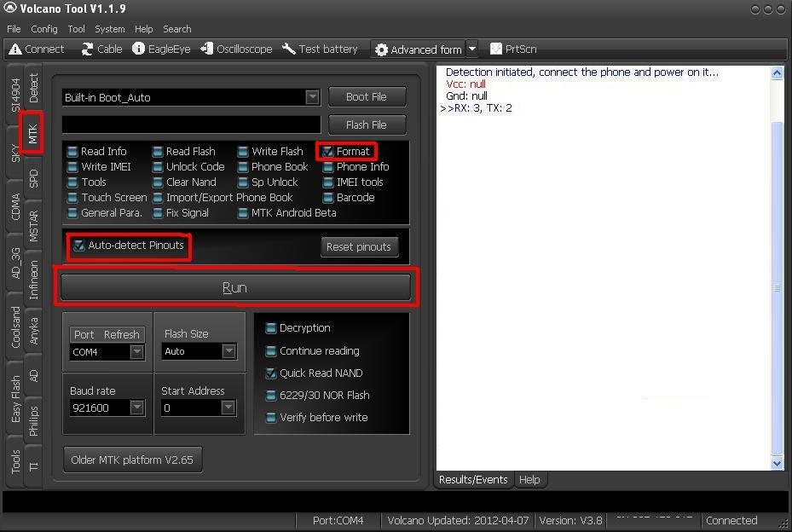This screenshot has height=532, width=792.
Task: Select the Clear Nand checkbox
Action: click(x=158, y=182)
